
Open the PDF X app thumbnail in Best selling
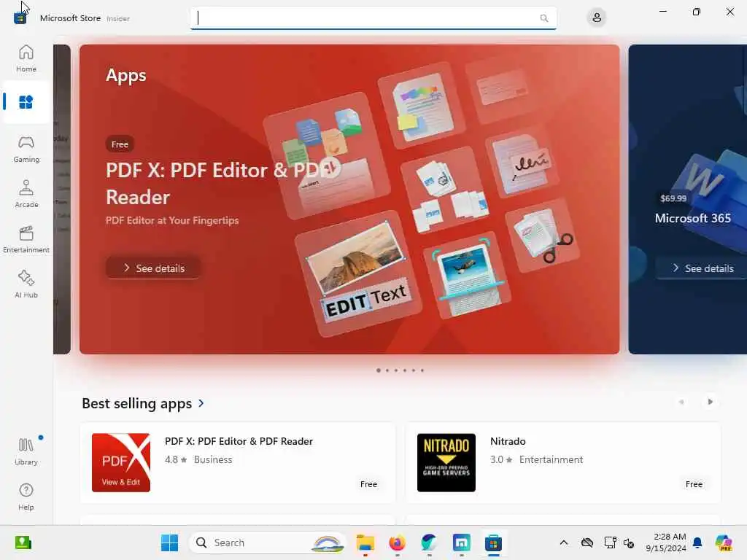pyautogui.click(x=121, y=462)
